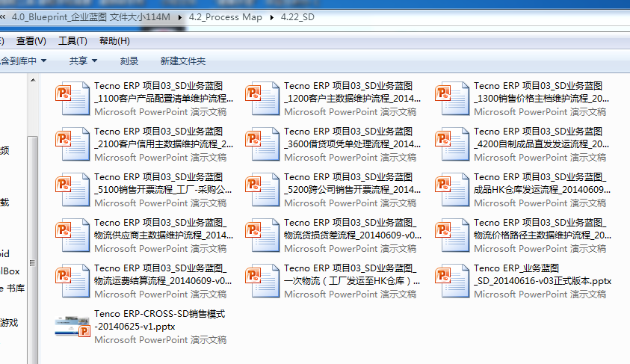This screenshot has height=364, width=630.
Task: Click the 3600借贷项凭单处理流程 file icon
Action: pos(263,144)
